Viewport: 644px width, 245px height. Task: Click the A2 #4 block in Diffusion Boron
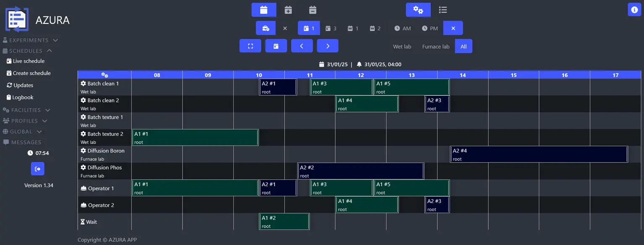(539, 154)
